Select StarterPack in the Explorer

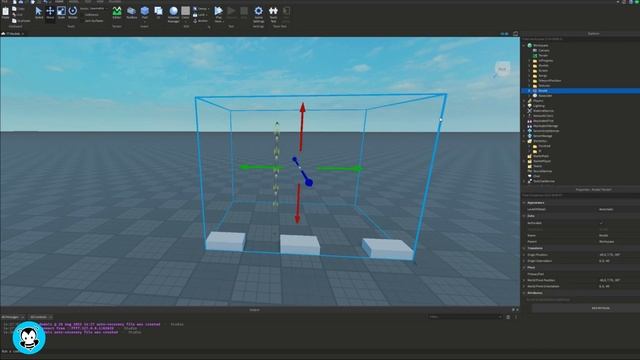541,156
